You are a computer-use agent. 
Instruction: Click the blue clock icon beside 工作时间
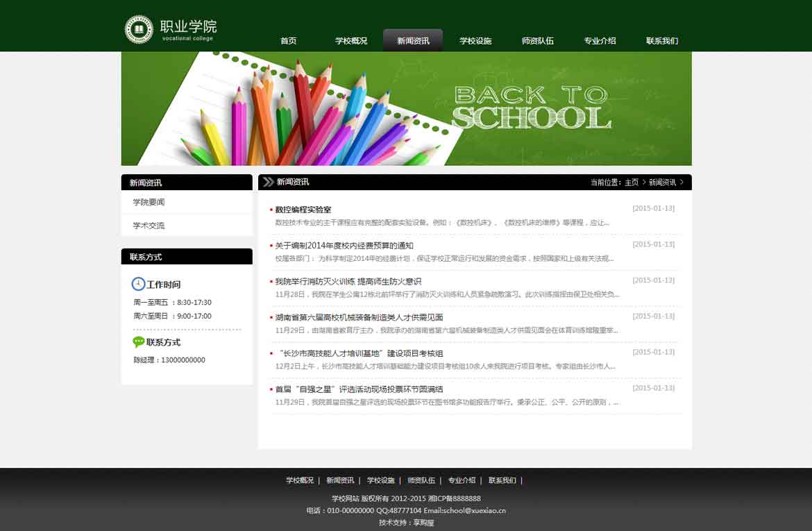click(x=138, y=284)
